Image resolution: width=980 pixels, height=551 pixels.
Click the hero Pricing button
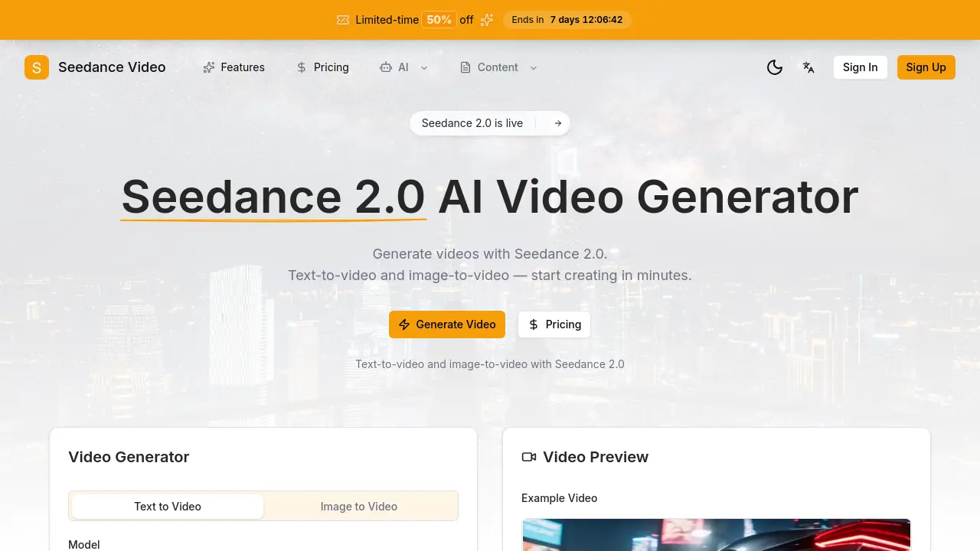pos(554,324)
